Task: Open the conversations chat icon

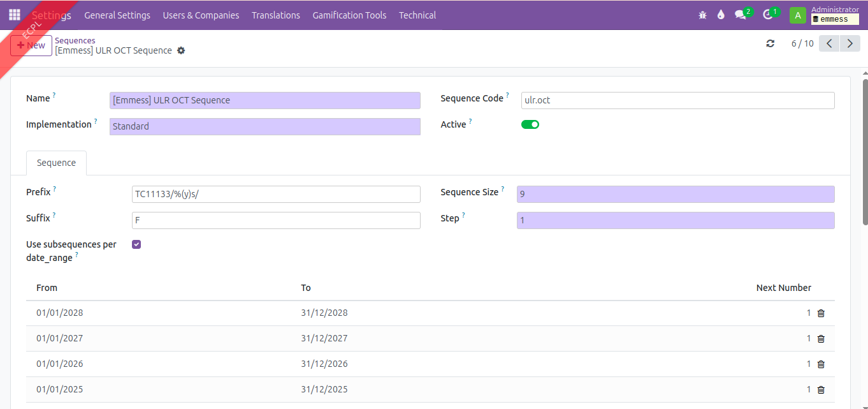Action: (x=740, y=15)
